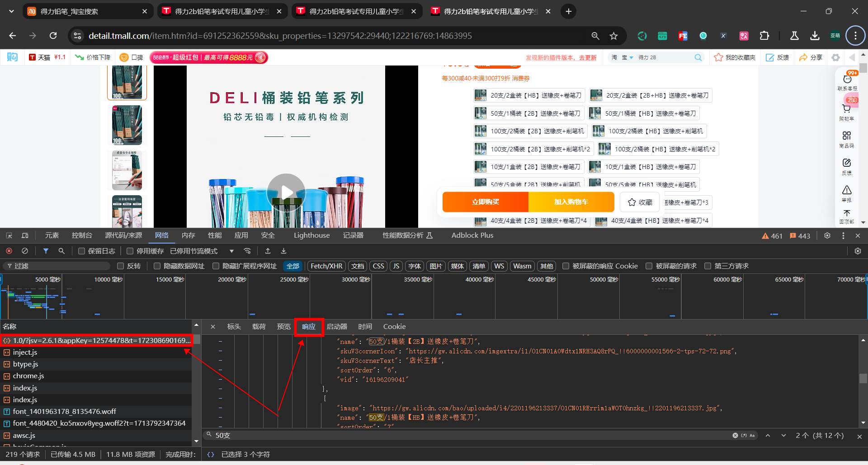Viewport: 868px width, 465px height.
Task: Jump to previous search match
Action: (768, 436)
